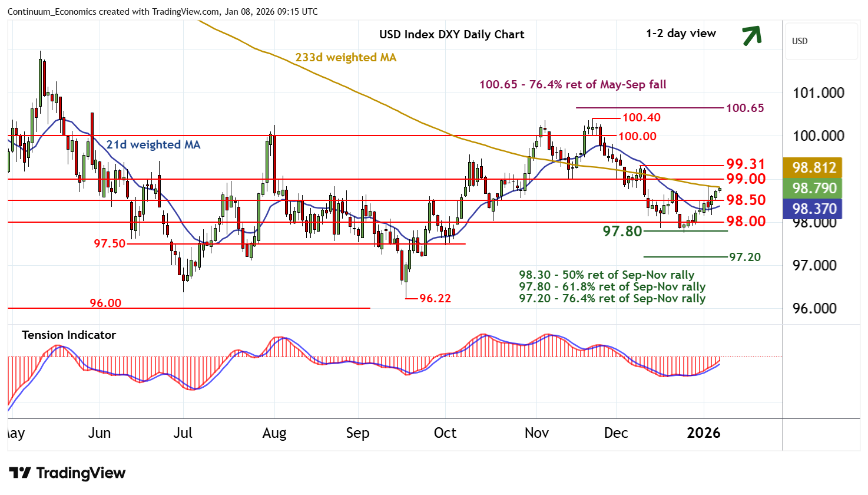
Task: Click the 1-2 day view label
Action: (x=681, y=34)
